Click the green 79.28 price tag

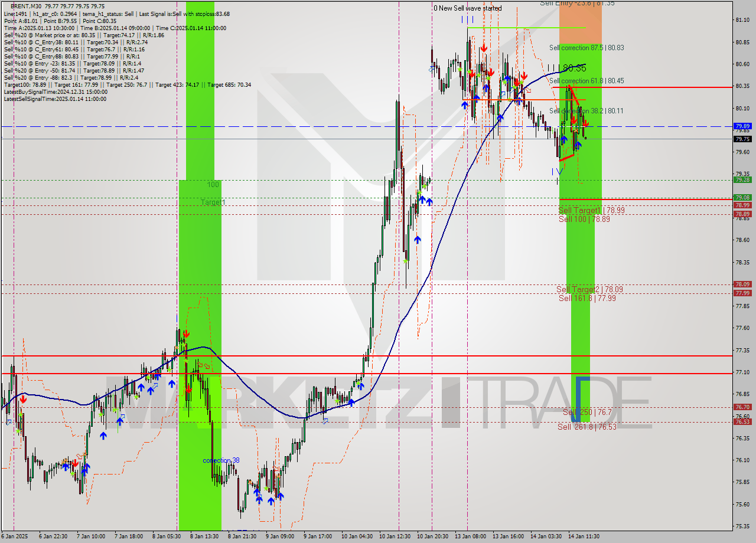tap(742, 180)
